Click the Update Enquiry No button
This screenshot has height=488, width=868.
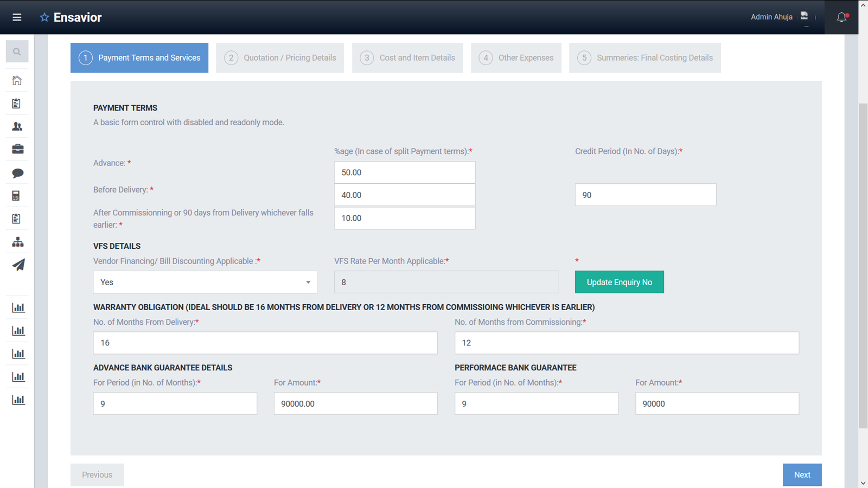(620, 282)
